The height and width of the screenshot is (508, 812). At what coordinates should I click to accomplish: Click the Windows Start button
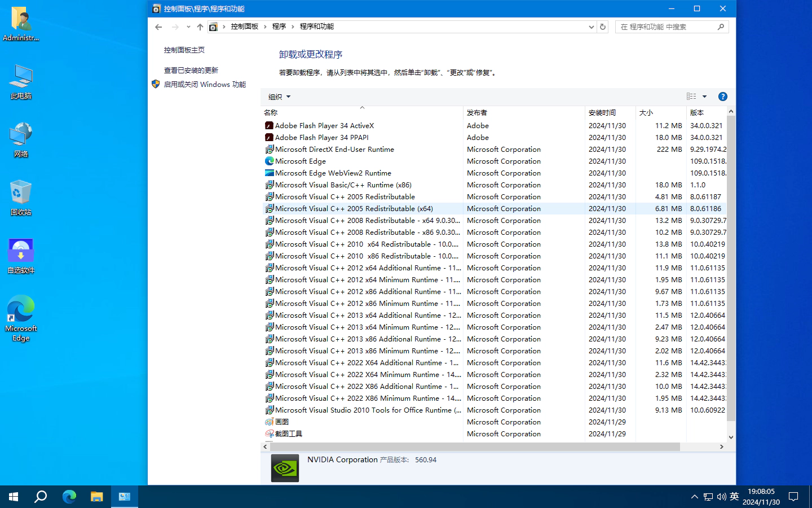14,497
